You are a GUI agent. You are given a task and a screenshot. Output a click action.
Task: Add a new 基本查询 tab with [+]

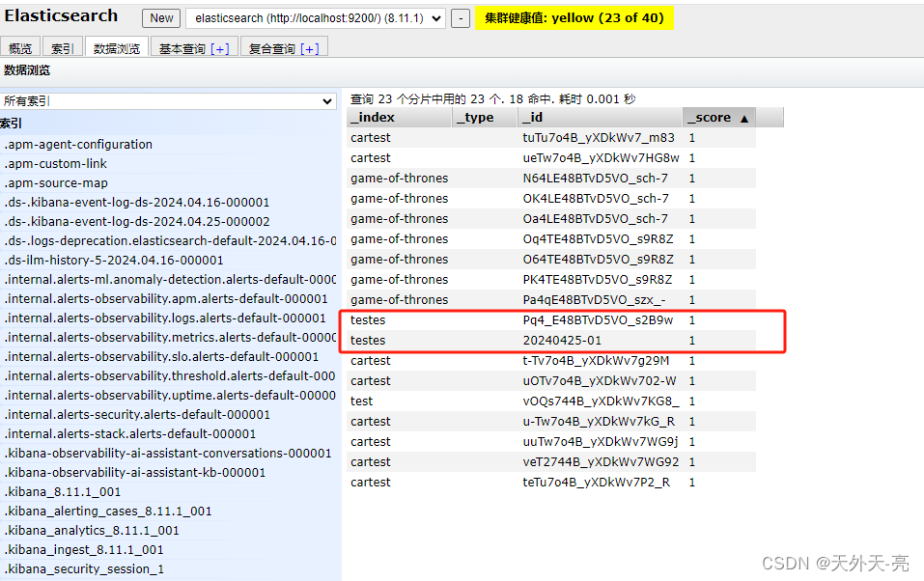[x=220, y=49]
